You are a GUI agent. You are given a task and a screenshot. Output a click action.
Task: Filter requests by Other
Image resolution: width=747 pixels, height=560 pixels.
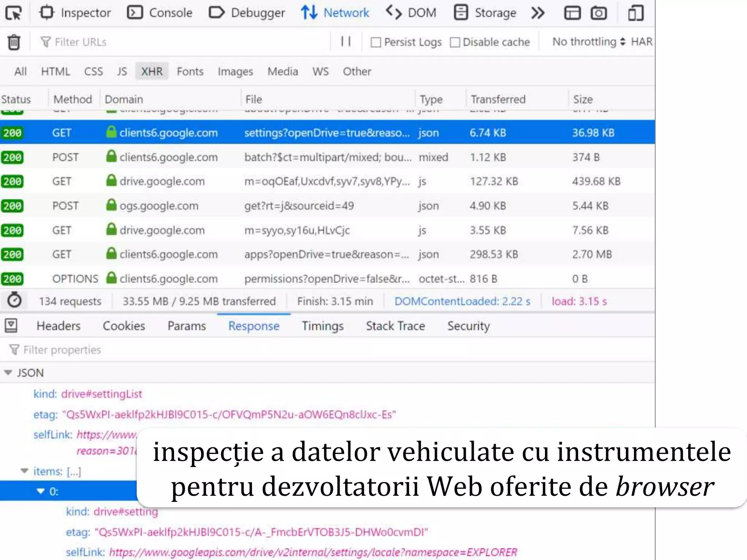coord(357,71)
